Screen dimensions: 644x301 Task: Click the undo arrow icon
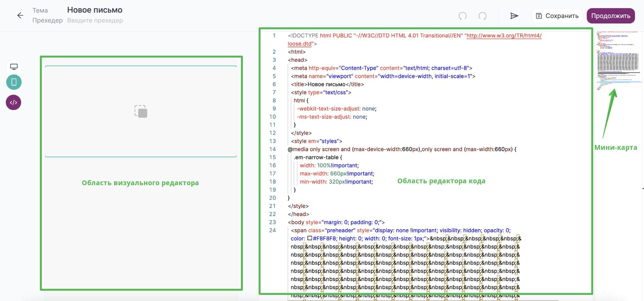coord(463,16)
